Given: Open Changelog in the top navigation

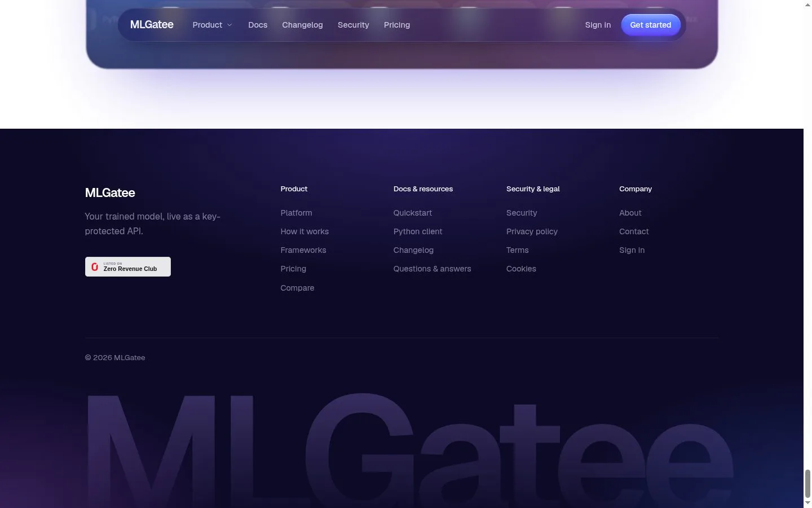Looking at the screenshot, I should pyautogui.click(x=302, y=25).
